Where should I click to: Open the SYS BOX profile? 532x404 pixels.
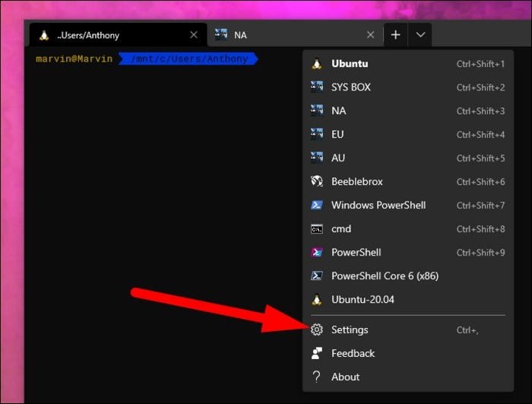click(408, 87)
